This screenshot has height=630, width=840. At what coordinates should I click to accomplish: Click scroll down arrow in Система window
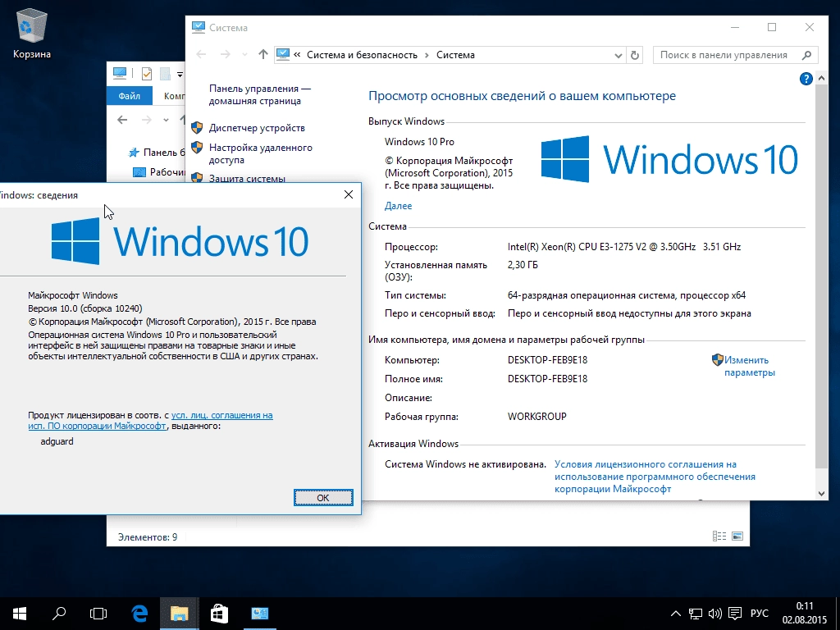(822, 494)
